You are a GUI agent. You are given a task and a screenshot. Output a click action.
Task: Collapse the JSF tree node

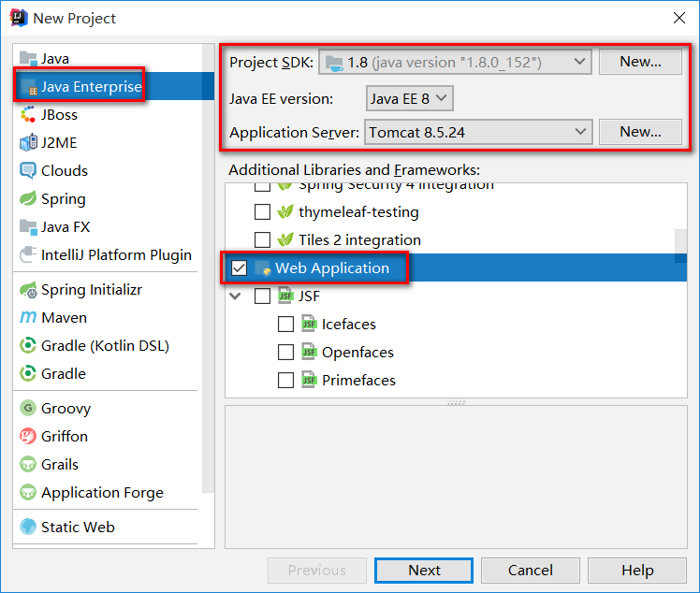click(x=235, y=296)
